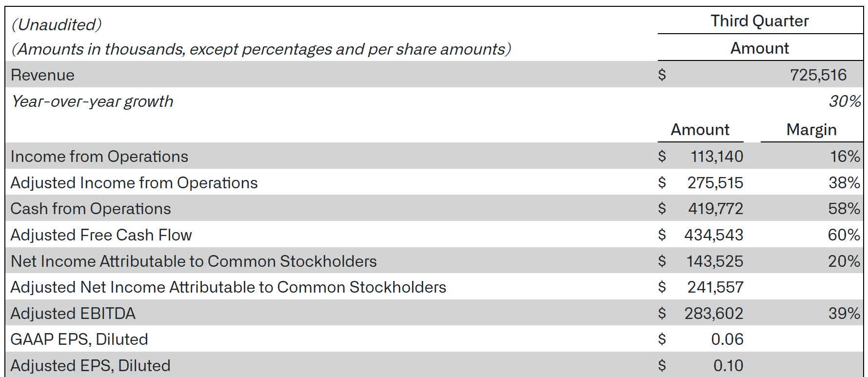The height and width of the screenshot is (377, 868).
Task: Click the 143,525 net income amount
Action: (714, 261)
